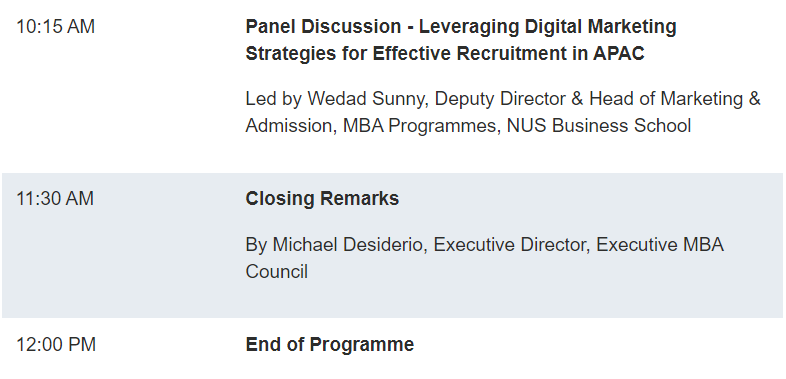Click the word APAC in the title
Screen dimensions: 786x379
619,53
